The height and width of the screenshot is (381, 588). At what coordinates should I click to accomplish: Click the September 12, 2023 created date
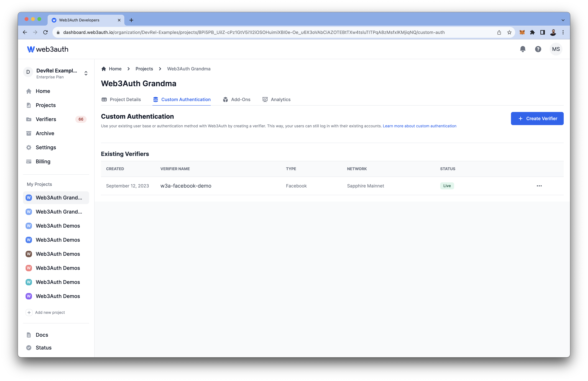coord(128,186)
